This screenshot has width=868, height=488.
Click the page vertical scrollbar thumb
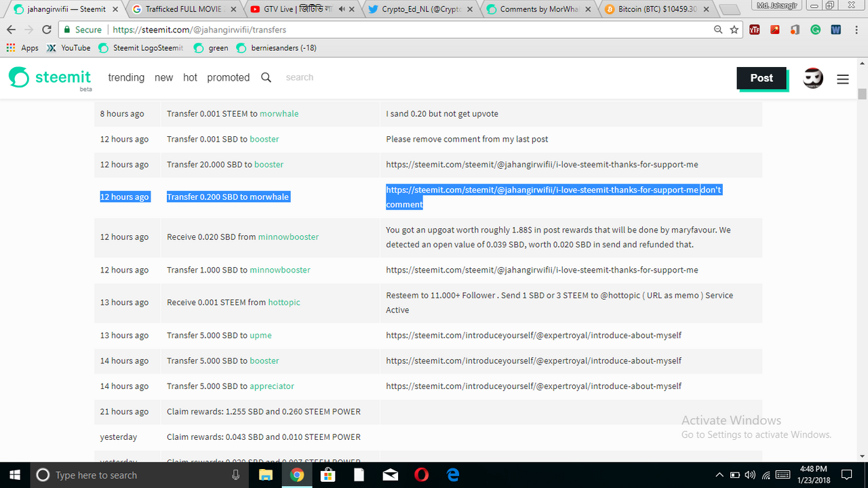pyautogui.click(x=862, y=94)
